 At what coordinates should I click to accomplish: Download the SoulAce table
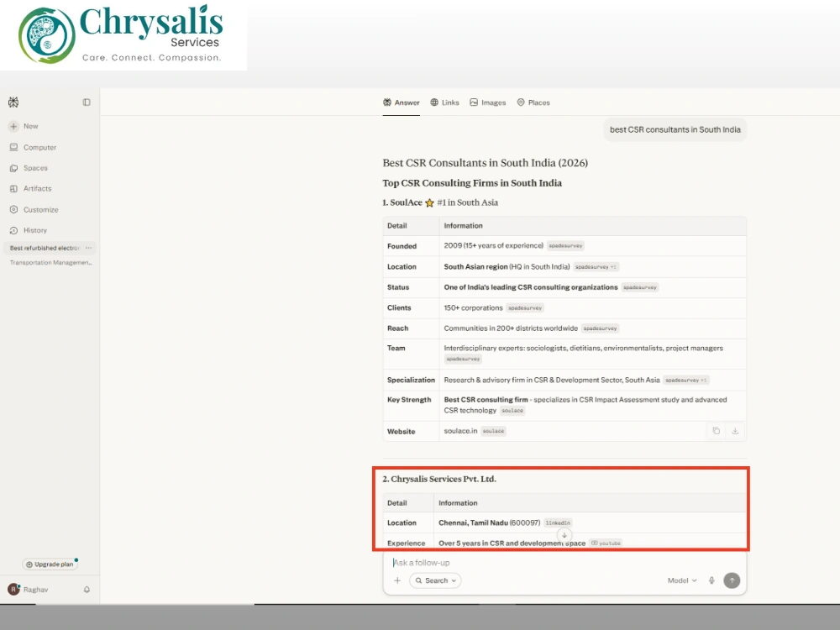(735, 431)
